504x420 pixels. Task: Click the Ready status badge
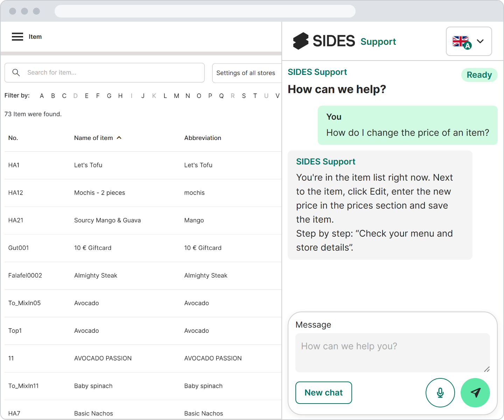(479, 75)
